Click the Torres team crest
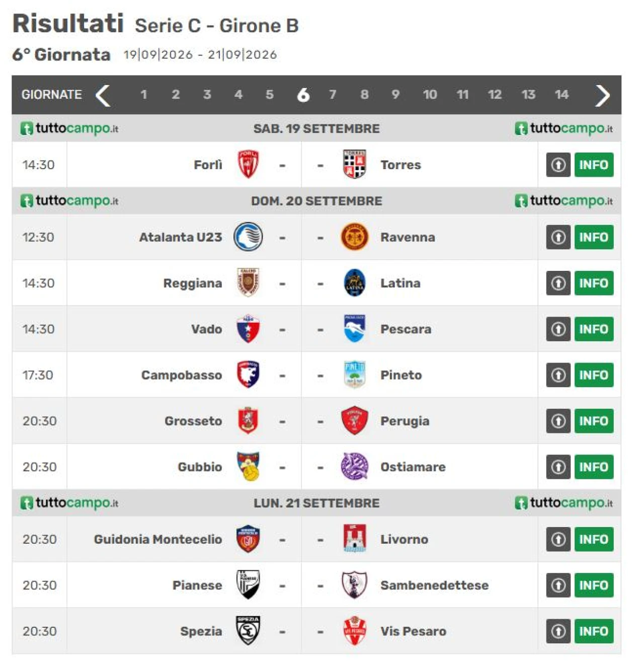The height and width of the screenshot is (661, 644). [354, 165]
